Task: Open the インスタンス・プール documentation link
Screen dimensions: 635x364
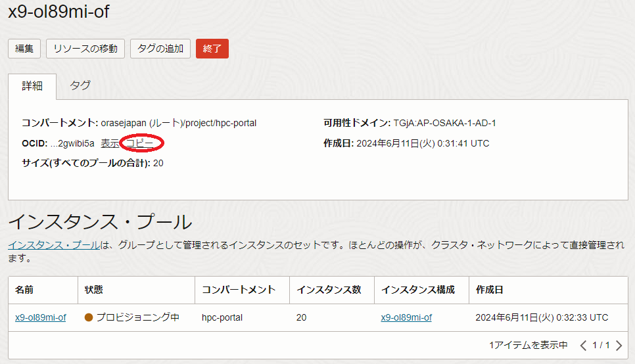Action: coord(53,245)
